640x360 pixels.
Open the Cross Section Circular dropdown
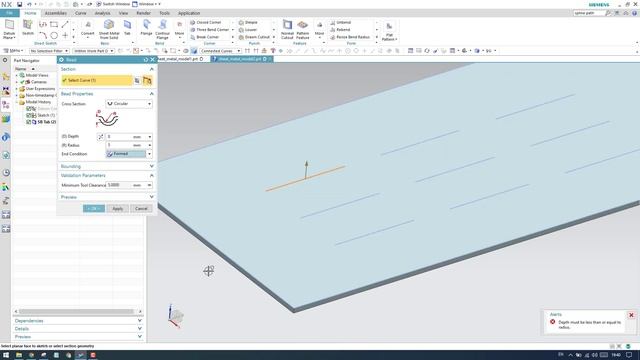(129, 104)
